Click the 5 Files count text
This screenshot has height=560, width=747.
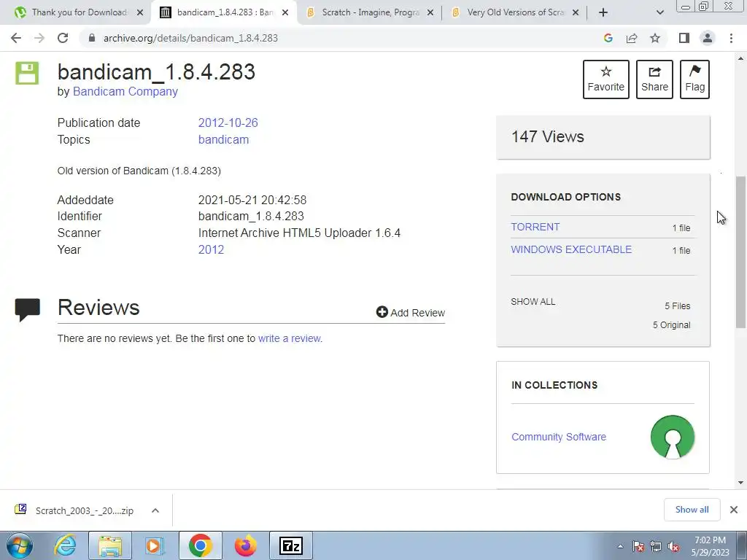point(678,306)
